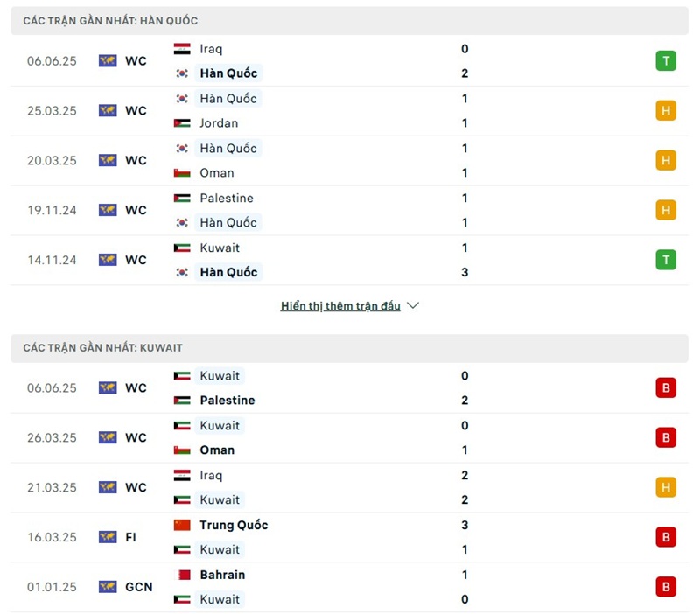Open the CÁC TRẬN GẦN NHẤT: HÀN QUỐC header

pos(108,20)
